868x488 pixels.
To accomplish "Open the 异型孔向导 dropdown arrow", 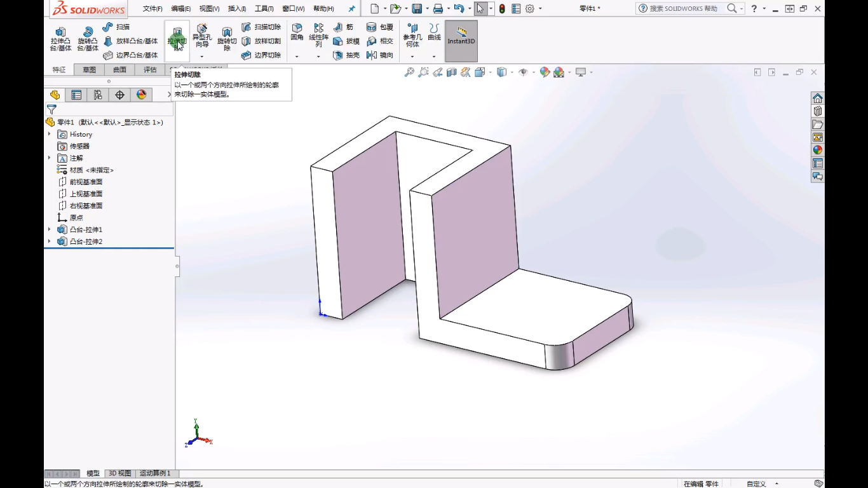I will click(x=202, y=57).
